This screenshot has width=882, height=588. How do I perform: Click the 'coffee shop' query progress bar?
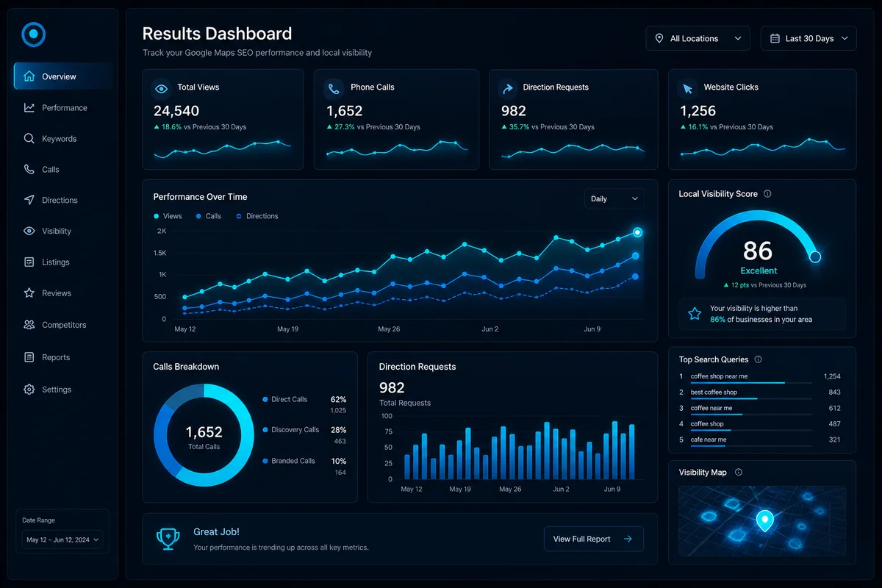tap(751, 431)
